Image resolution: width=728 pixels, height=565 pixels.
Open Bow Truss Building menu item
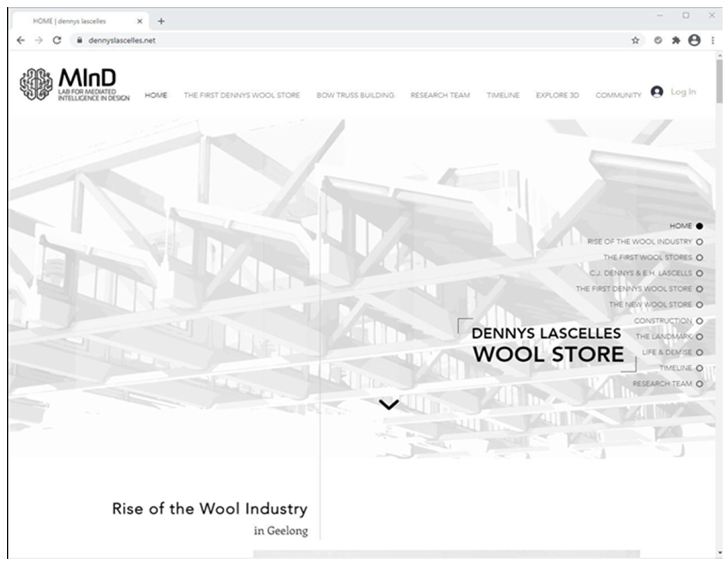pyautogui.click(x=355, y=95)
